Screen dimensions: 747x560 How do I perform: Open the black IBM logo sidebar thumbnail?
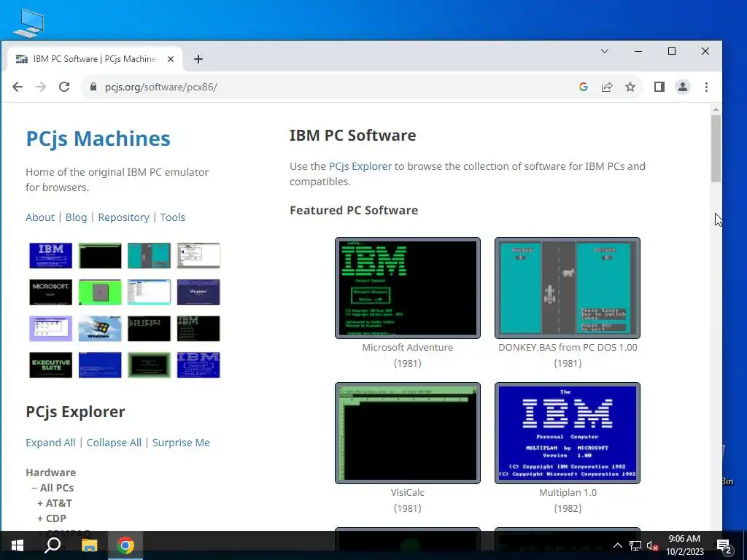tap(198, 329)
